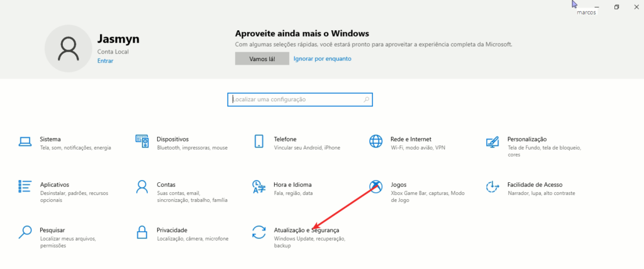Viewport: 644px width, 269px height.
Task: Click 'Desinstalar, padrões, recursos opcionais' description
Action: 73,197
